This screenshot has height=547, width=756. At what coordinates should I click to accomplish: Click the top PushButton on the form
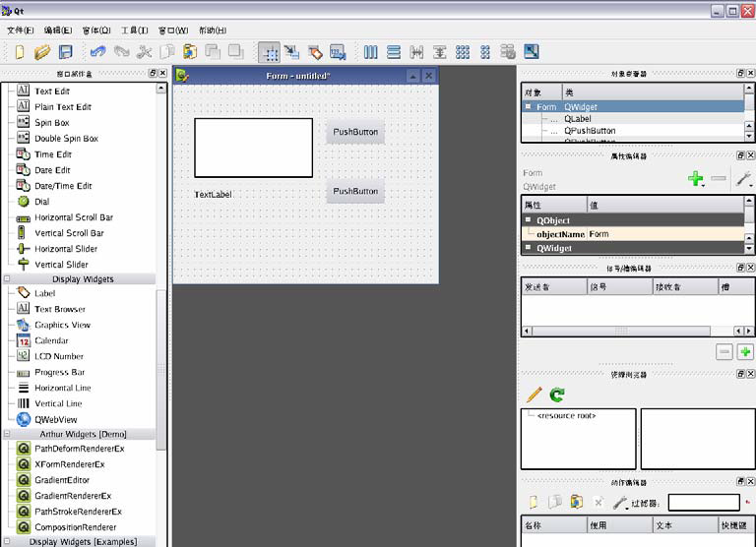pos(355,132)
